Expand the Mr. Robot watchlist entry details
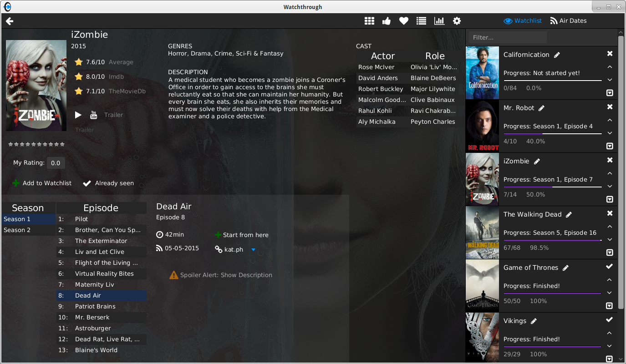This screenshot has width=626, height=364. pyautogui.click(x=610, y=146)
